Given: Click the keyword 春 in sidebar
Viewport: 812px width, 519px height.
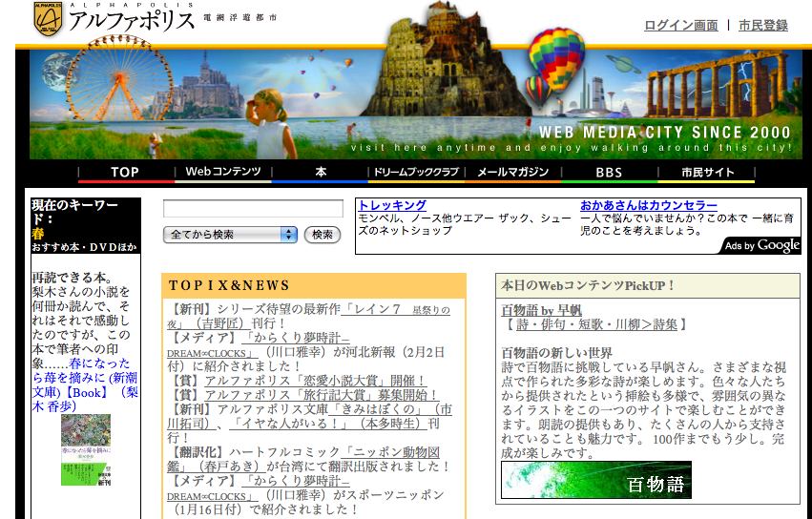Looking at the screenshot, I should coord(38,234).
